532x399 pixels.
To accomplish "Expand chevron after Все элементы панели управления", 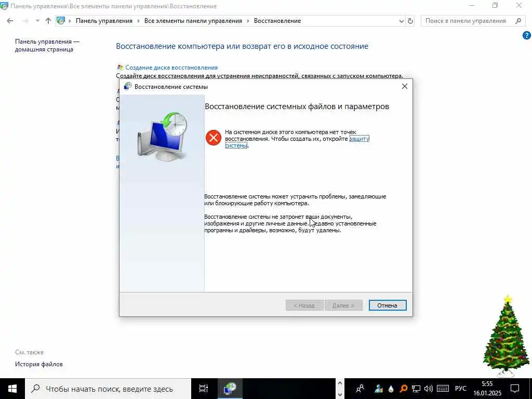I will [x=248, y=21].
